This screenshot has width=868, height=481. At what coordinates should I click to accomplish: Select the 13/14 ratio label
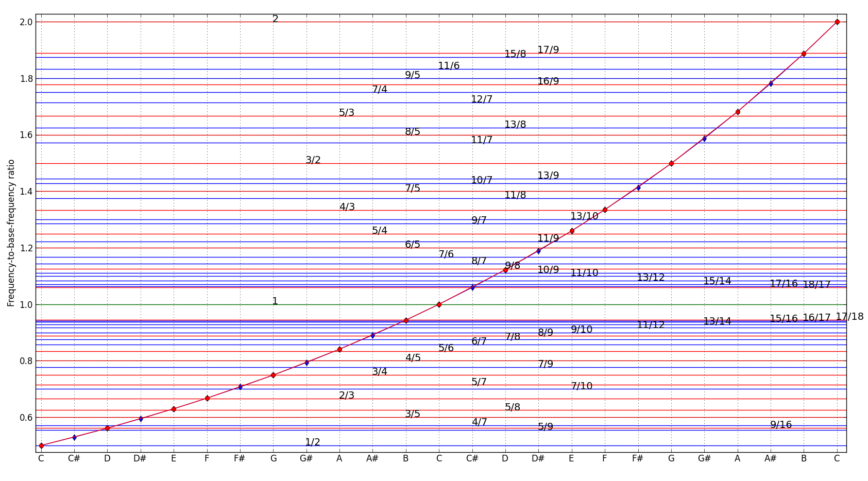717,321
